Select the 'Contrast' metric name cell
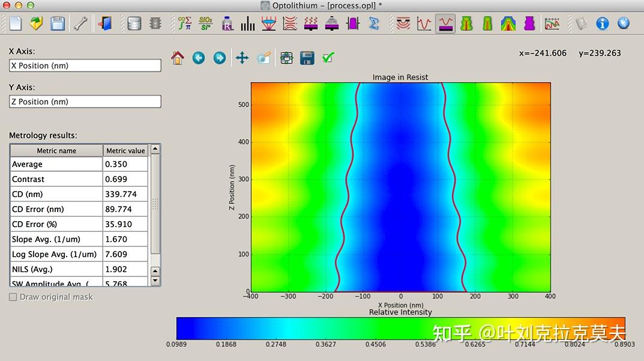Viewport: 644px width, 361px height. pos(56,179)
